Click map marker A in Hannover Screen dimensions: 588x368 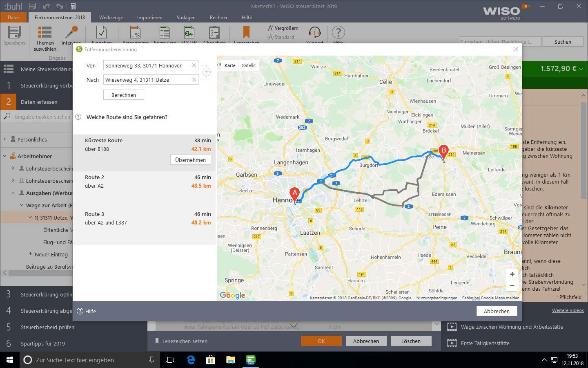pyautogui.click(x=294, y=195)
